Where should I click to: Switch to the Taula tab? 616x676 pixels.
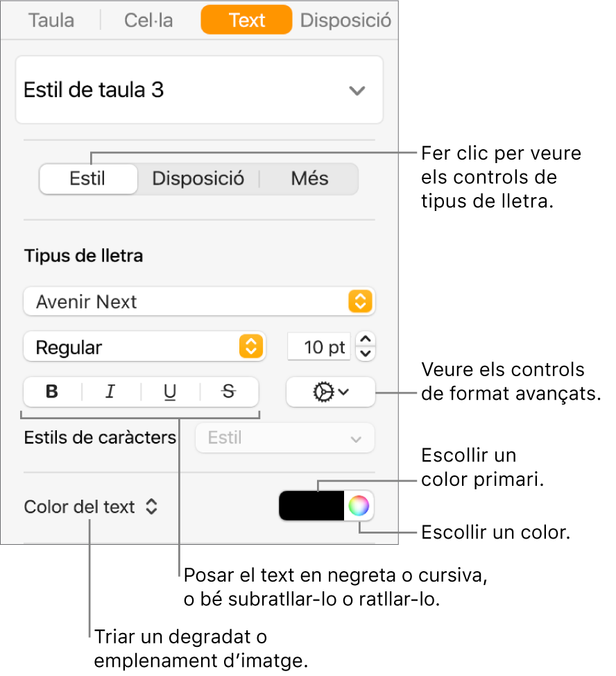[51, 20]
